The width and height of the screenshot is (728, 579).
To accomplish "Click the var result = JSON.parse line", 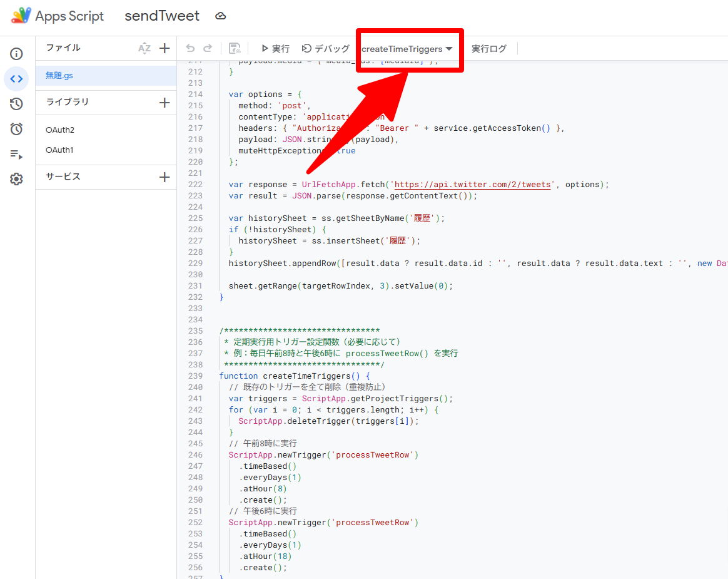I will [x=353, y=196].
